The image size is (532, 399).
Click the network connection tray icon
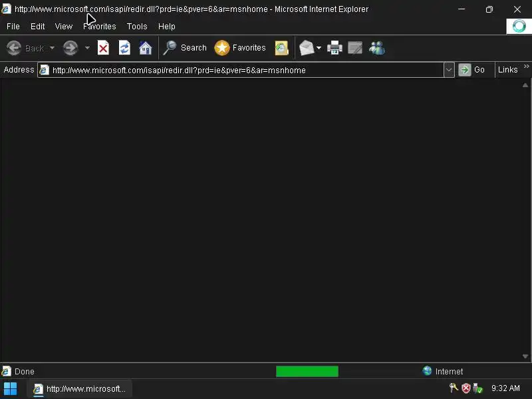coord(477,388)
